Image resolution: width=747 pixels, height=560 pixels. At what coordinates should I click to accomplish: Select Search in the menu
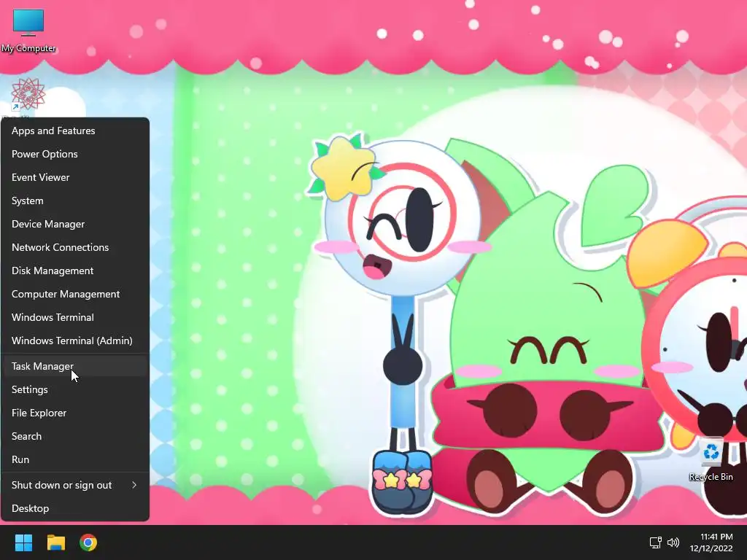pyautogui.click(x=75, y=436)
